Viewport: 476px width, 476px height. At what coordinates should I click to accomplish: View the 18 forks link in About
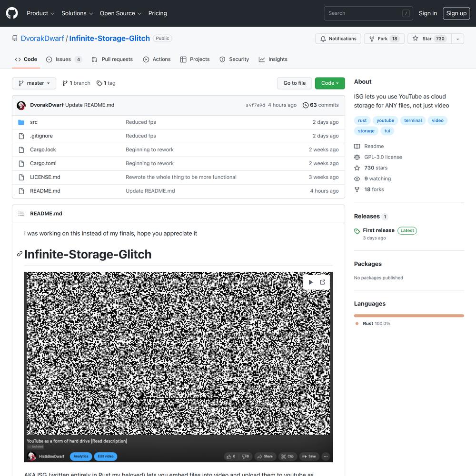pyautogui.click(x=369, y=189)
